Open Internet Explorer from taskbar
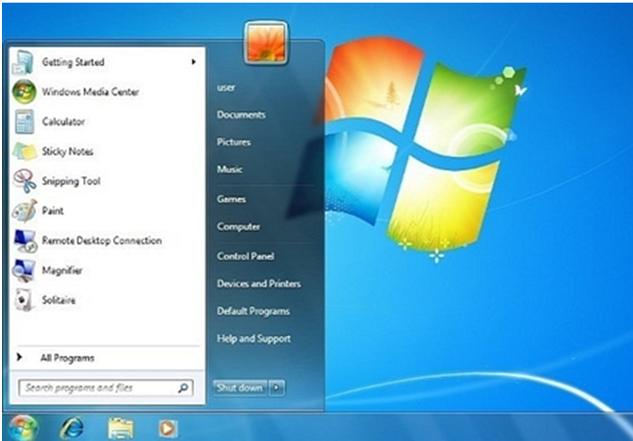Viewport: 633px width, 441px height. (72, 428)
